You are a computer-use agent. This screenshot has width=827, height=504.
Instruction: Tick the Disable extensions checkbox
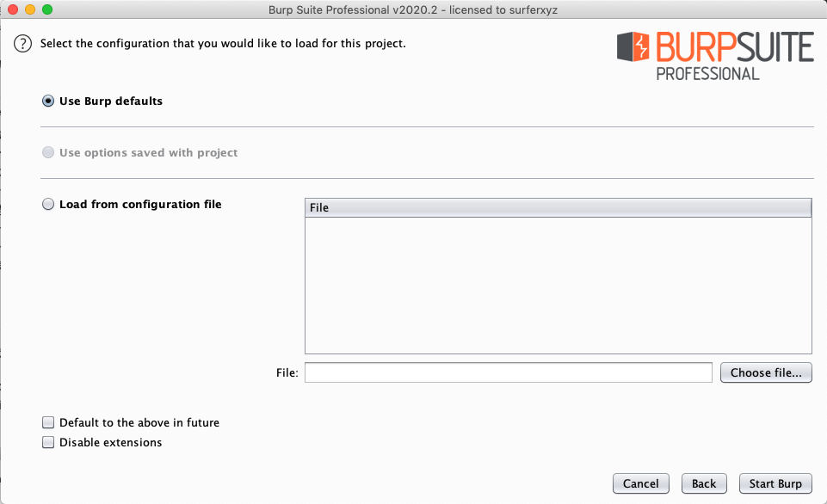click(48, 442)
